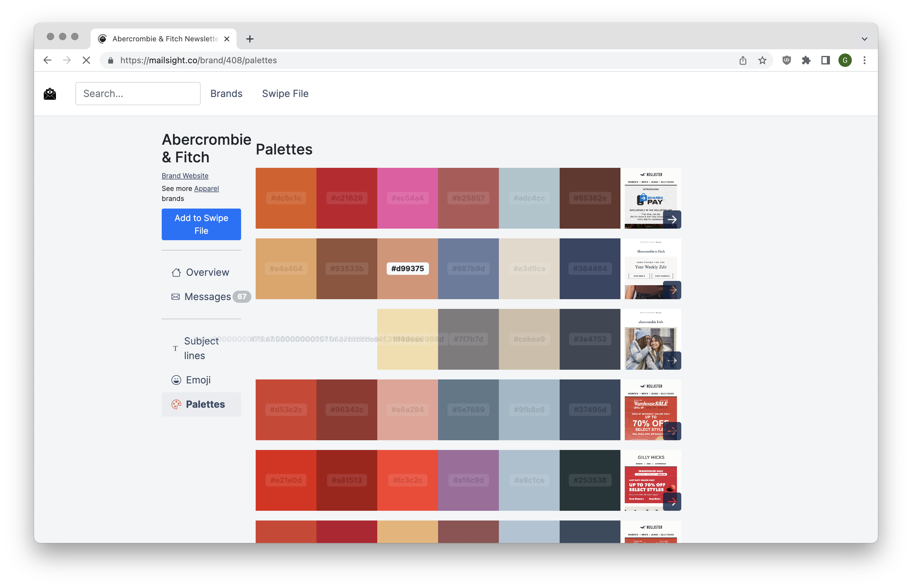Viewport: 912px width, 588px height.
Task: Click the envelope icon beside Messages
Action: (176, 297)
